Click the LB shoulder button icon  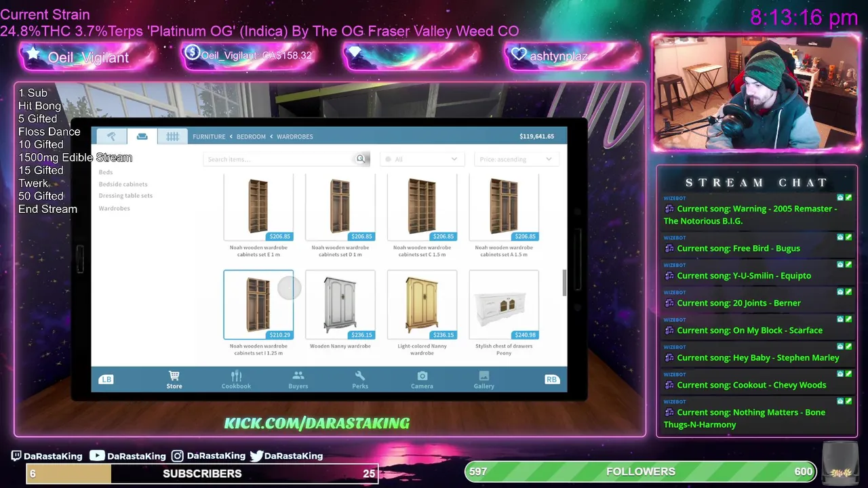106,380
